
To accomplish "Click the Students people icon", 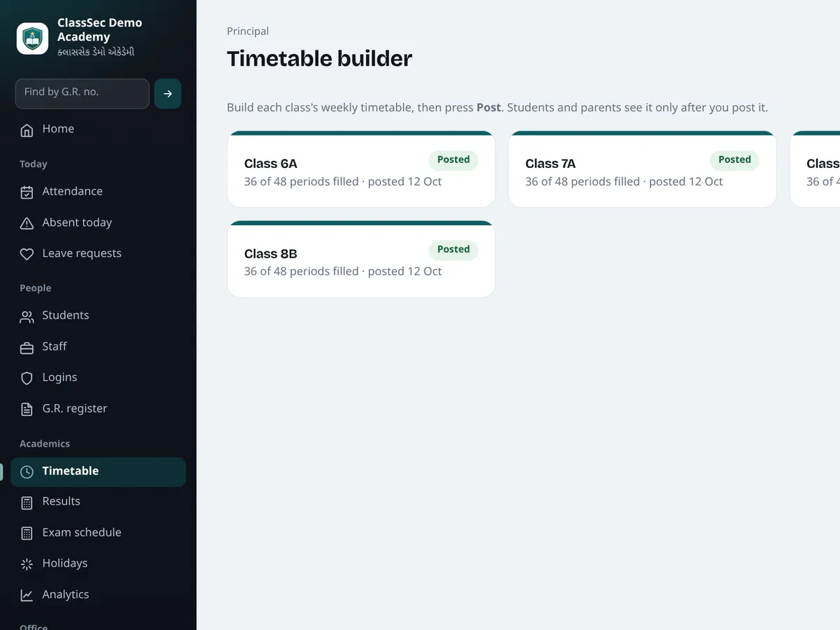I will tap(27, 316).
